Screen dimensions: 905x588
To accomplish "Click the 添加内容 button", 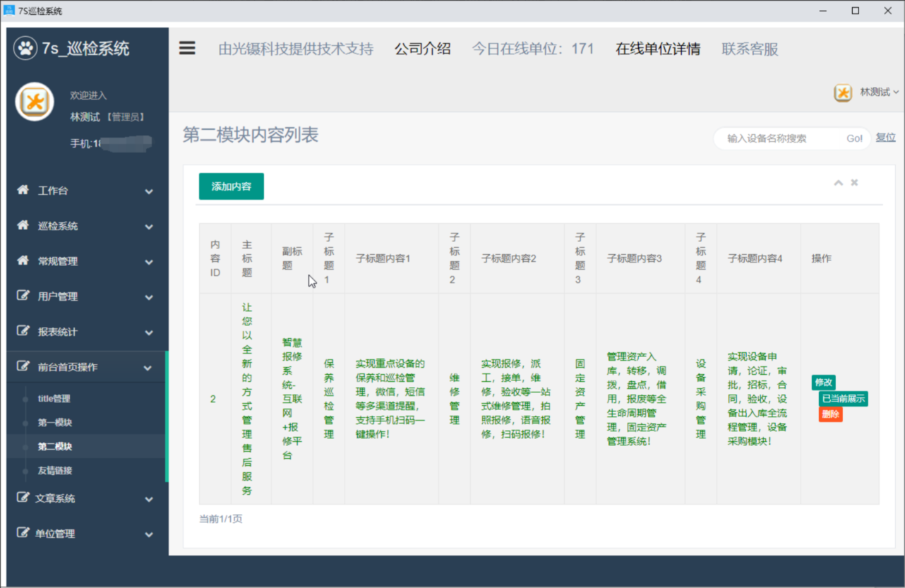I will (x=231, y=186).
